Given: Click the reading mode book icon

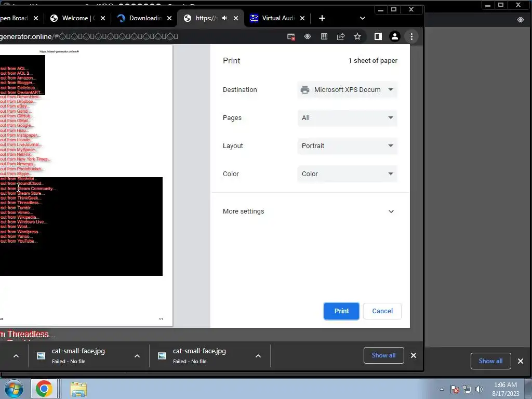Looking at the screenshot, I should (x=324, y=37).
